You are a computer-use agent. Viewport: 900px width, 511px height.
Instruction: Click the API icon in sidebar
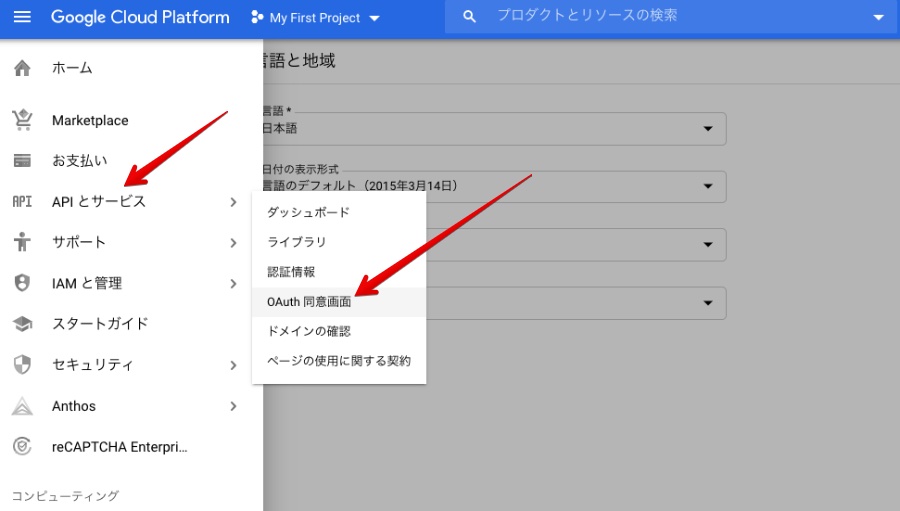[x=22, y=202]
